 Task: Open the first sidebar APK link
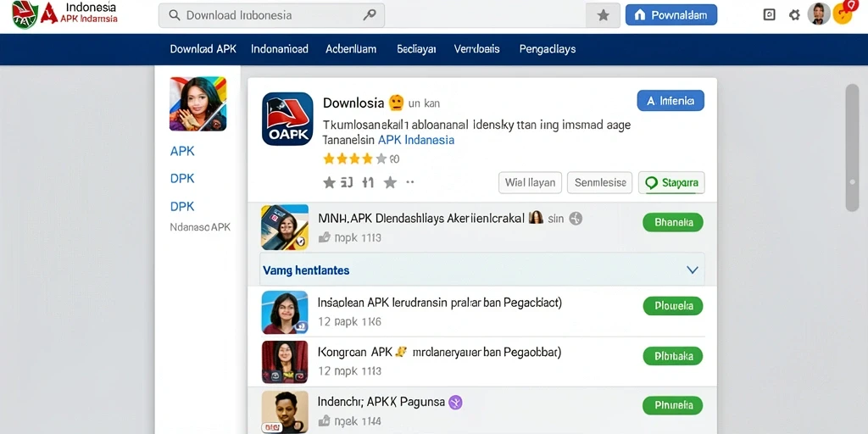182,151
